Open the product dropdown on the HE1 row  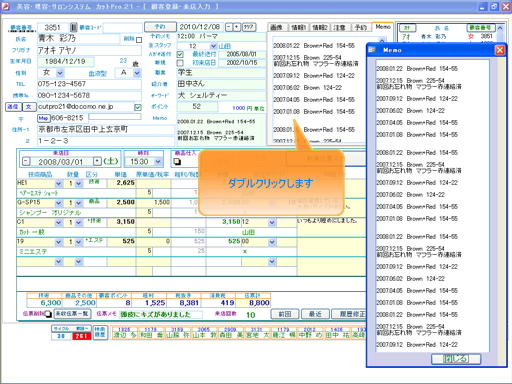point(59,183)
